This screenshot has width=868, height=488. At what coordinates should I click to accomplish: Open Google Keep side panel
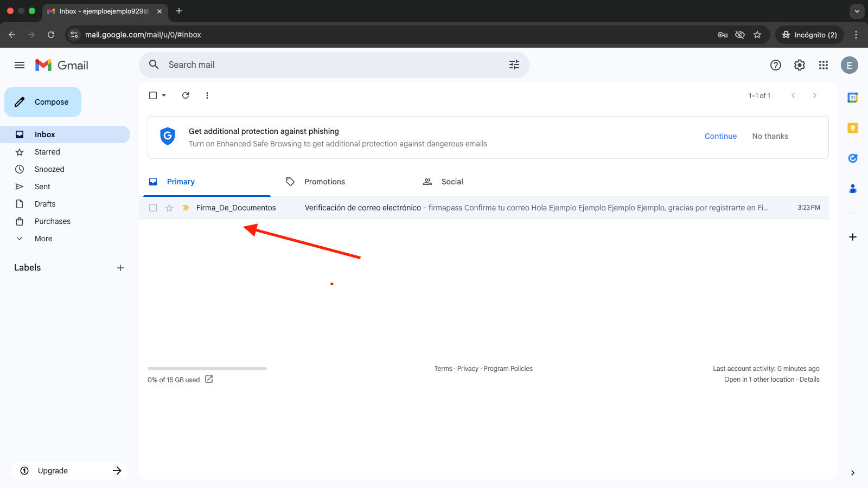[853, 128]
